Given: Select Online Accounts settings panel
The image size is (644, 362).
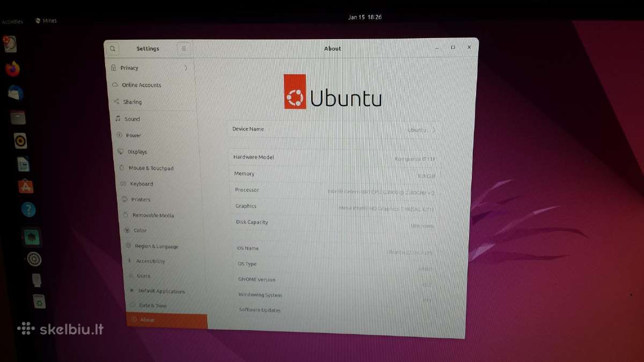Looking at the screenshot, I should (151, 85).
